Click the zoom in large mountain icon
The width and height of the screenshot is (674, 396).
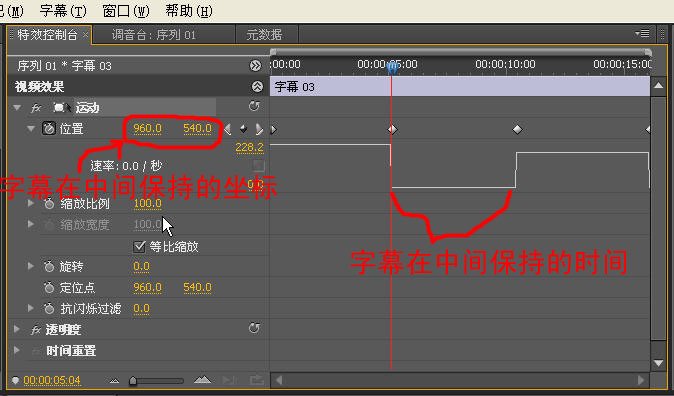[202, 380]
